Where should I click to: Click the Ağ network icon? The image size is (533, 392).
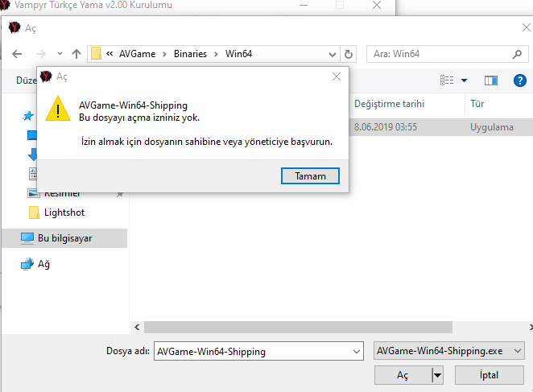27,264
